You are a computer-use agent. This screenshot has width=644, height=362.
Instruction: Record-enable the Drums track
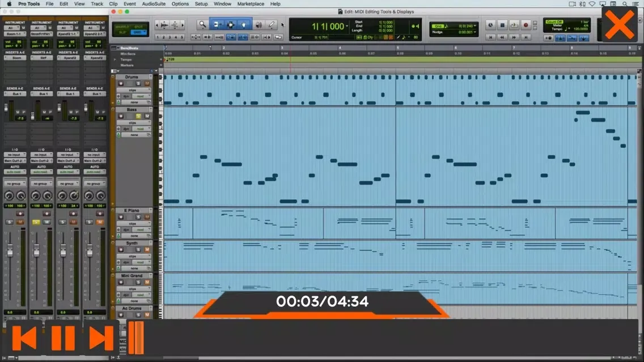[121, 84]
